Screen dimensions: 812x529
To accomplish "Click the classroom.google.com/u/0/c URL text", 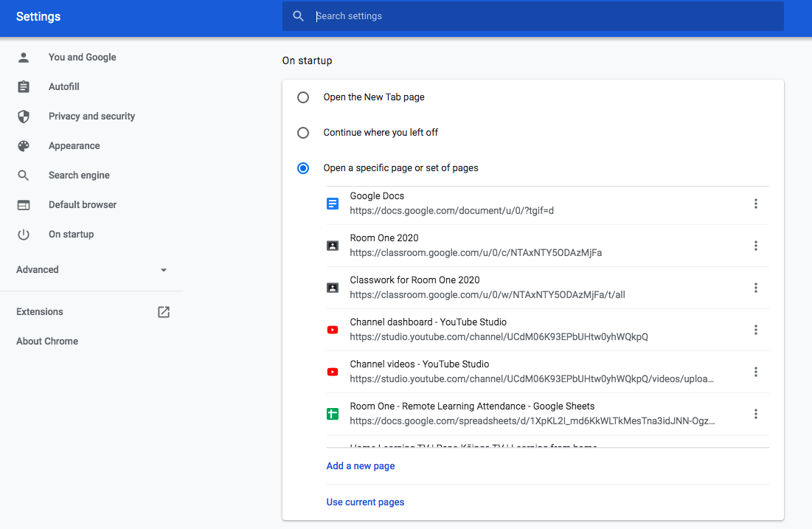I will tap(476, 253).
